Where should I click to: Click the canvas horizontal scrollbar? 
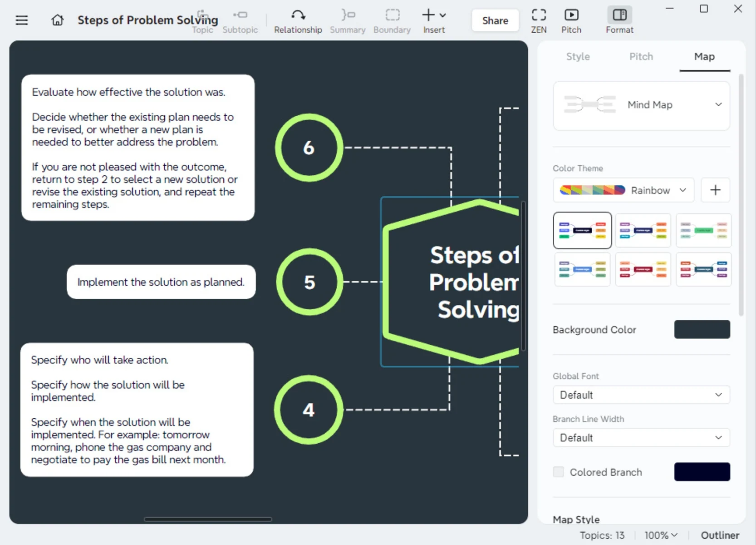click(208, 519)
